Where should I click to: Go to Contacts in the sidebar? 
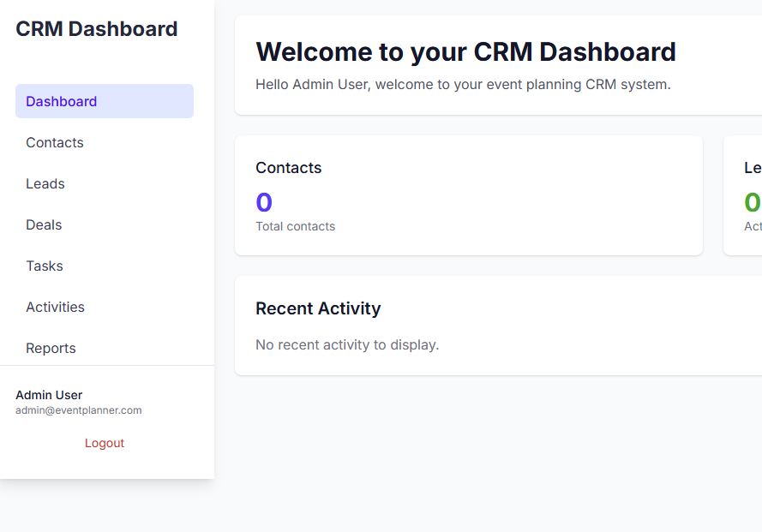coord(105,142)
